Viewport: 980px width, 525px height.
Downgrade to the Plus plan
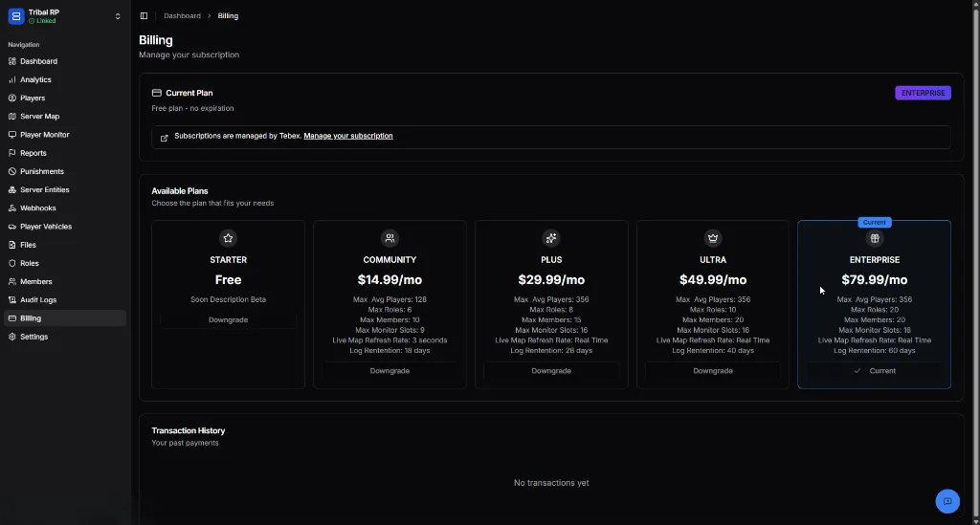click(x=550, y=371)
